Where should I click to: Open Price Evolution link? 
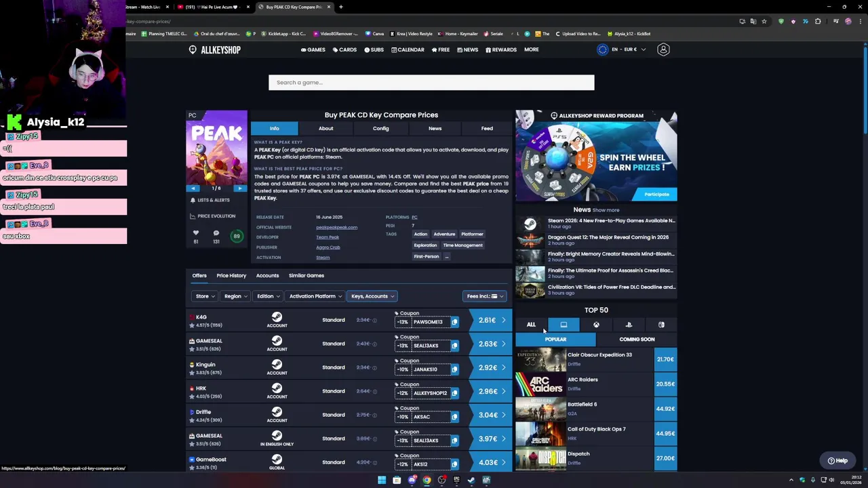[x=212, y=216]
